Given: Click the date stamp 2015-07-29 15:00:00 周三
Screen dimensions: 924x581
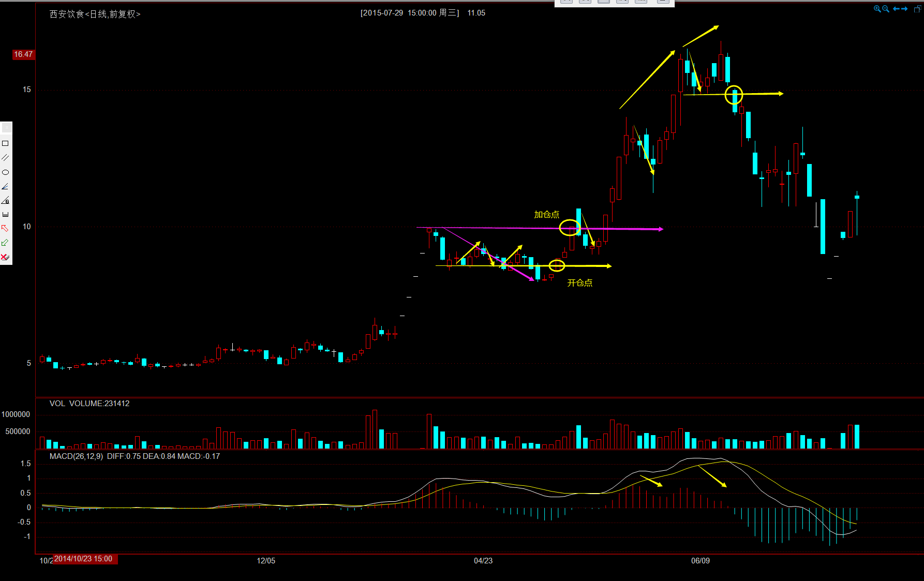Looking at the screenshot, I should 410,13.
